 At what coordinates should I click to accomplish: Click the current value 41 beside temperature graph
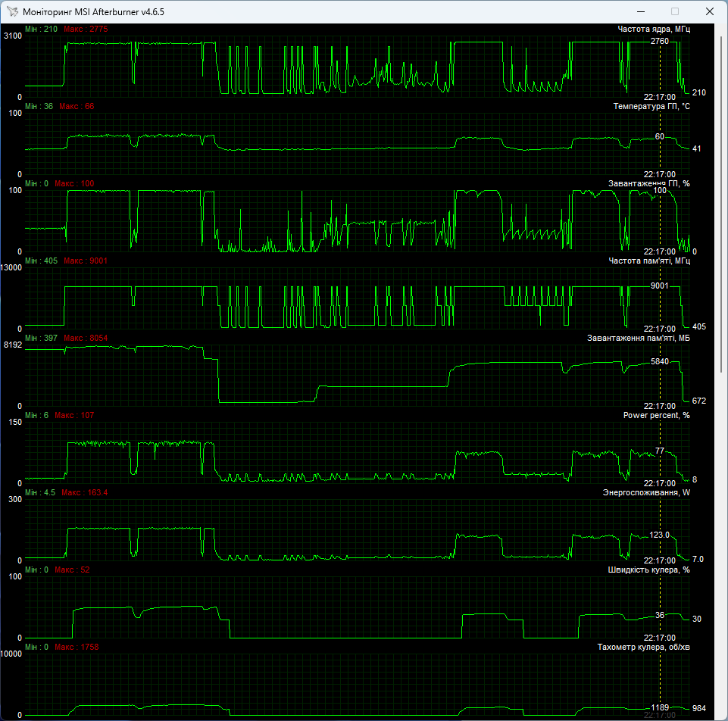coord(696,148)
